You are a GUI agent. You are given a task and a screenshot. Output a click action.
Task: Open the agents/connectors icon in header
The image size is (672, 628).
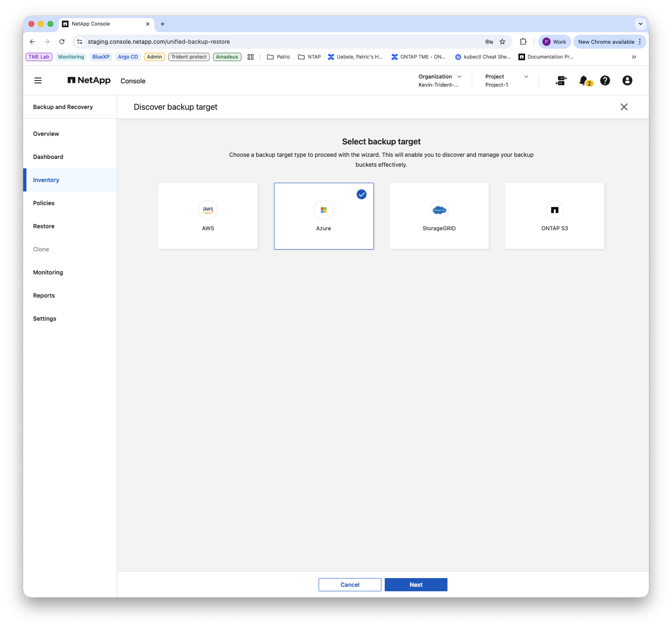561,80
